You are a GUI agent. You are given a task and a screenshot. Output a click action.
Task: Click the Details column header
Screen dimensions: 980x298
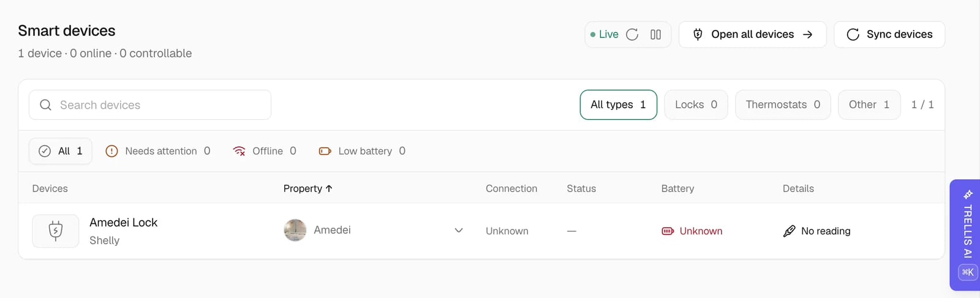pyautogui.click(x=798, y=188)
